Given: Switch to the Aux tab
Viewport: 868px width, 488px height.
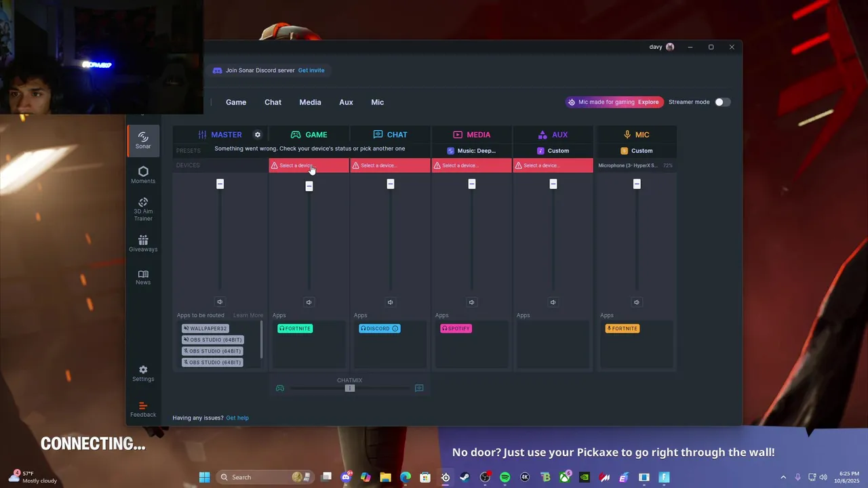Looking at the screenshot, I should coord(346,102).
